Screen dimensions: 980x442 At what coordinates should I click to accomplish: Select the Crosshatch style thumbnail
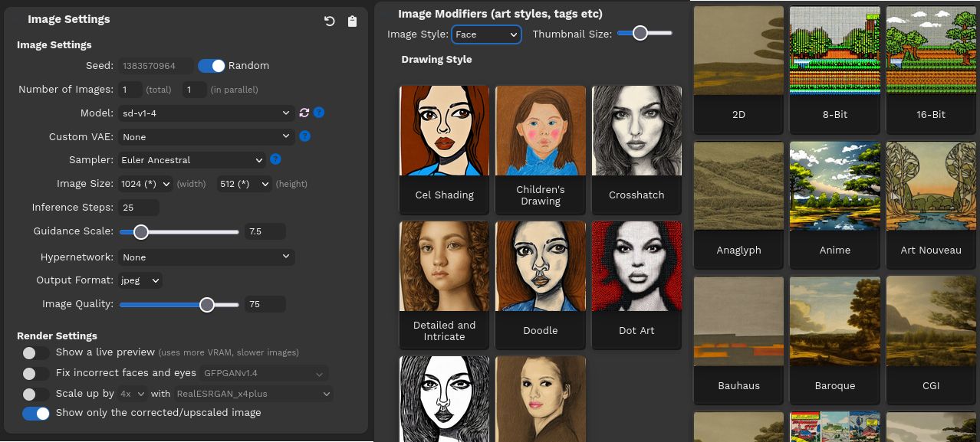[x=636, y=149]
